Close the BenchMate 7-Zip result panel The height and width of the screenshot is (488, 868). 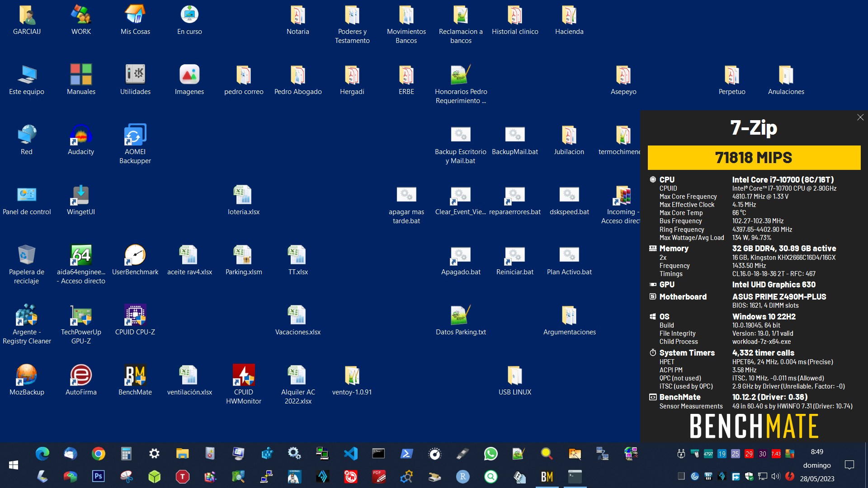pos(860,117)
